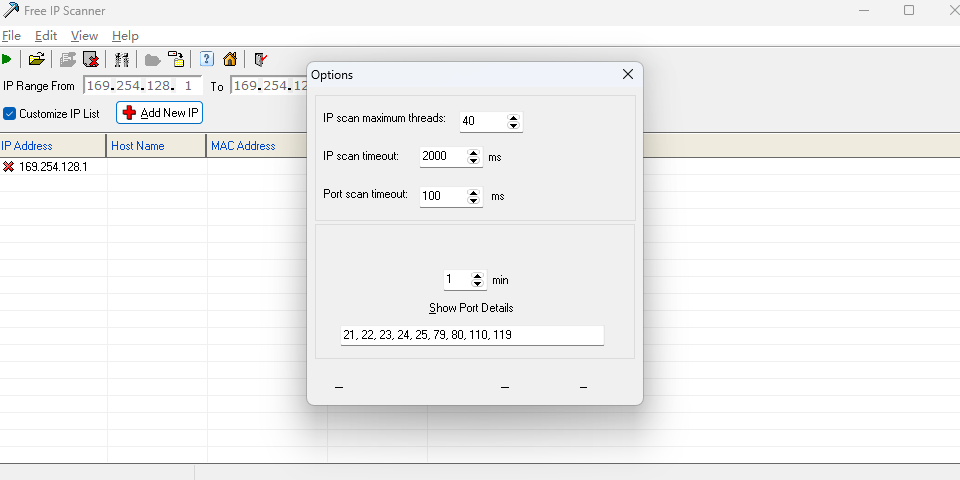Increase the minutes spinner value
The width and height of the screenshot is (960, 480).
(478, 276)
